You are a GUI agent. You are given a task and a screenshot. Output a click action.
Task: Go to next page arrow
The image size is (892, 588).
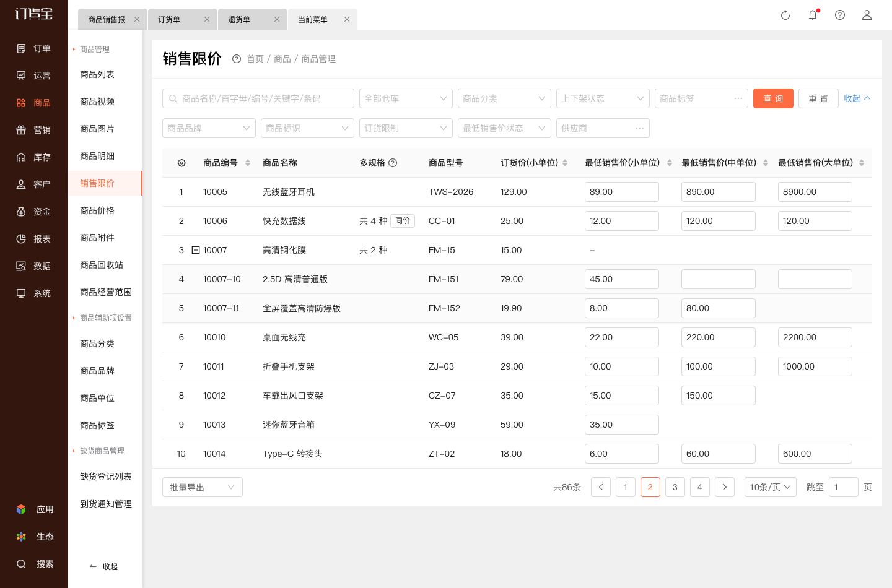pos(725,487)
